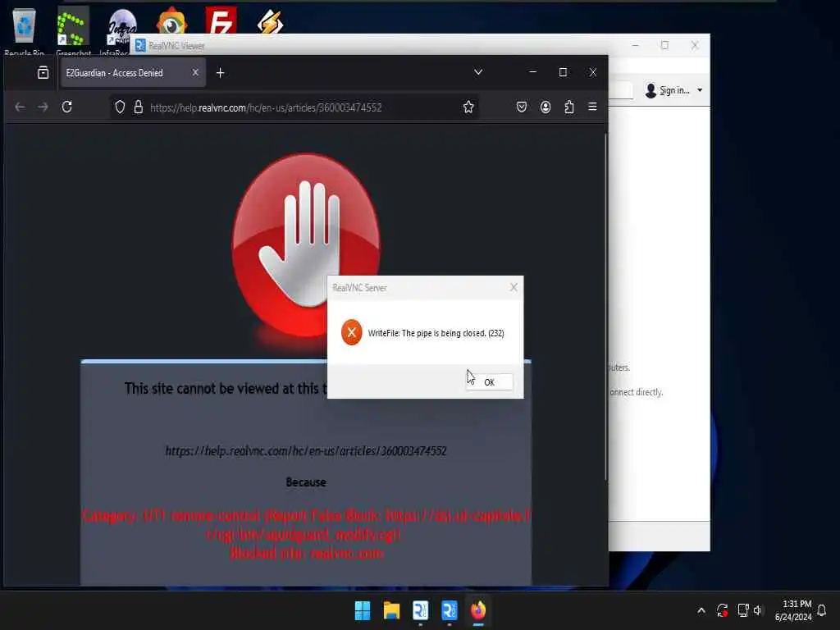Click 'onnect directly.' text in RealVNC Viewer

coord(637,392)
